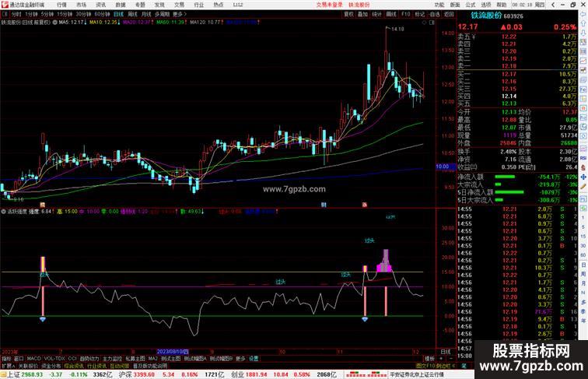Toggle 自选 watchlist for this stock
Image resolution: width=588 pixels, height=379 pixels.
434,14
